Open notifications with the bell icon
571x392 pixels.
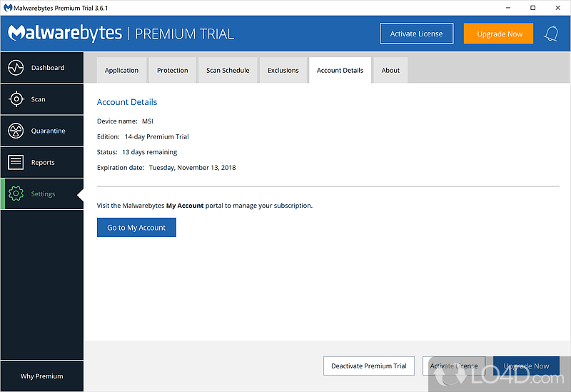pyautogui.click(x=551, y=34)
